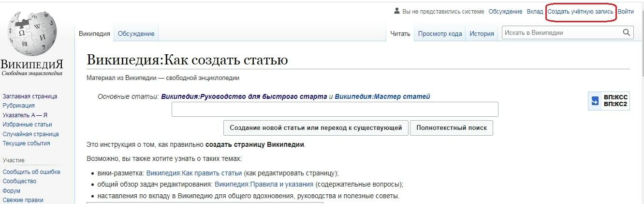This screenshot has width=644, height=204.
Task: Click Сообщить об ошибке sidebar link
Action: 31,172
